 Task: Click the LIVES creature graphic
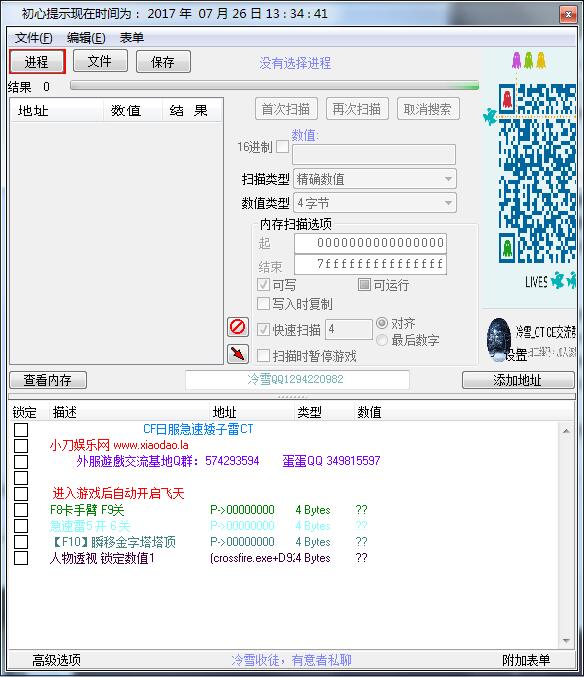pyautogui.click(x=563, y=280)
